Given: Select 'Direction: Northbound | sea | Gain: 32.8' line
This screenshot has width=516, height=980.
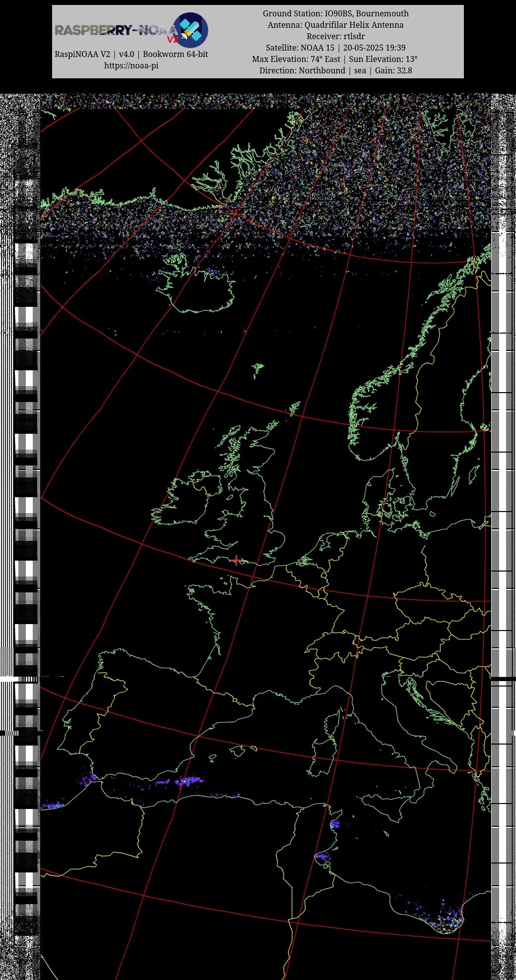Looking at the screenshot, I should pyautogui.click(x=336, y=70).
